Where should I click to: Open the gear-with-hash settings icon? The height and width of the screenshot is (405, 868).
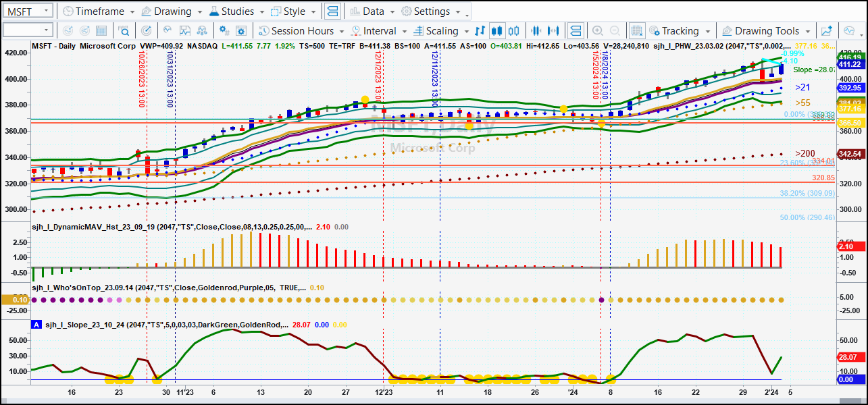[224, 31]
